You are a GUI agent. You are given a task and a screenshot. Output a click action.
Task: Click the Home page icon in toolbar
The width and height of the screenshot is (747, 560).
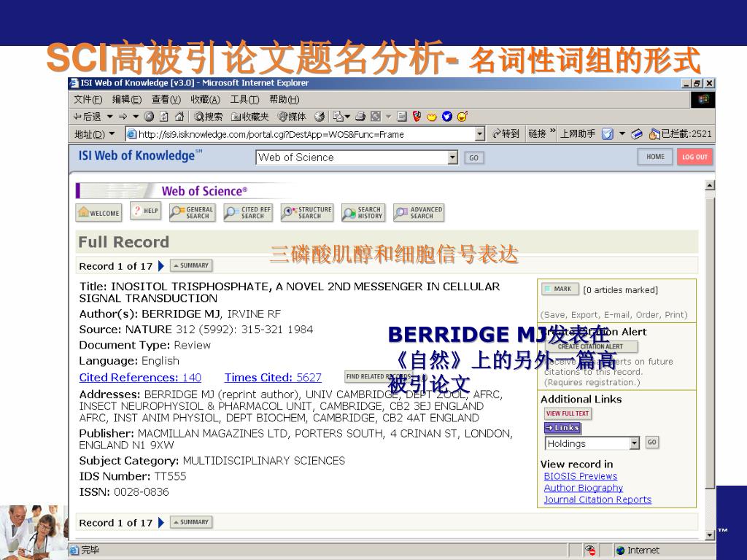(x=179, y=117)
